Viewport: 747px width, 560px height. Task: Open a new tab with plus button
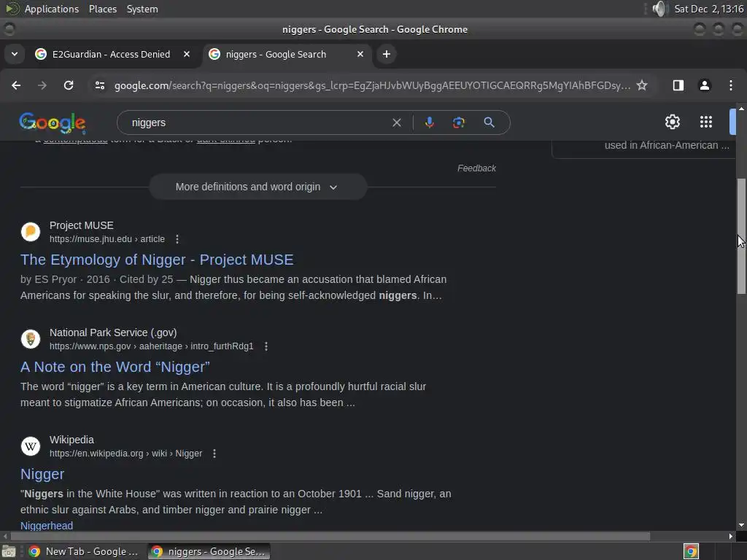click(x=387, y=54)
